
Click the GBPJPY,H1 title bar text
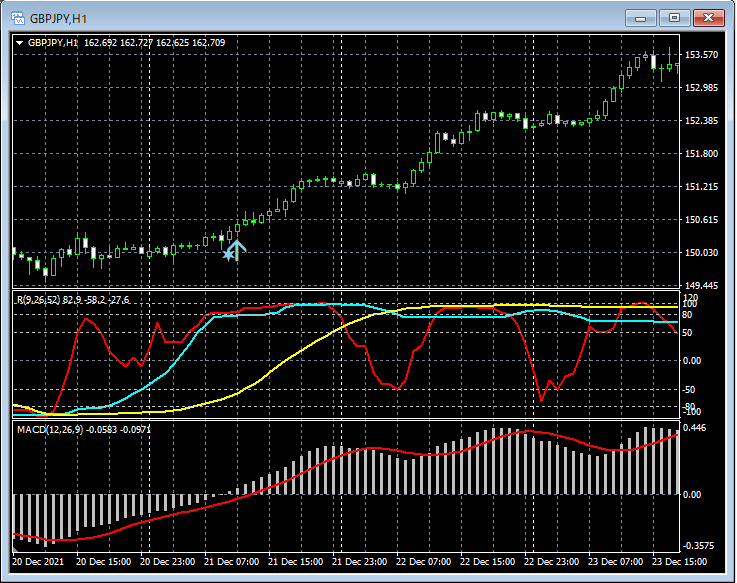coord(57,18)
